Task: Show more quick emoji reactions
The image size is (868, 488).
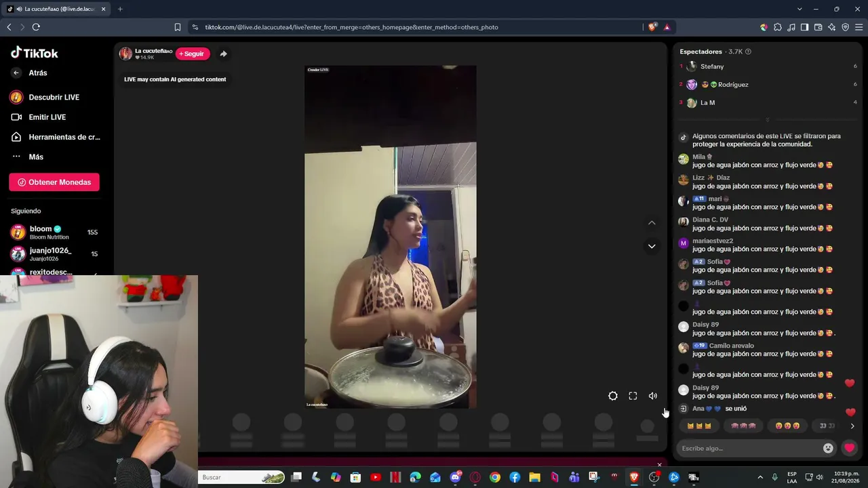Action: coord(852,426)
